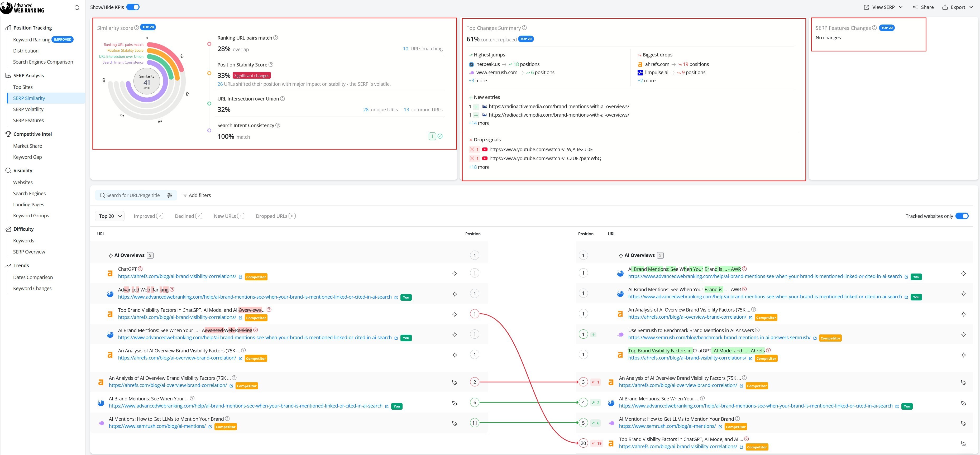This screenshot has width=980, height=455.
Task: Open SERP Volatility in sidebar
Action: 28,109
